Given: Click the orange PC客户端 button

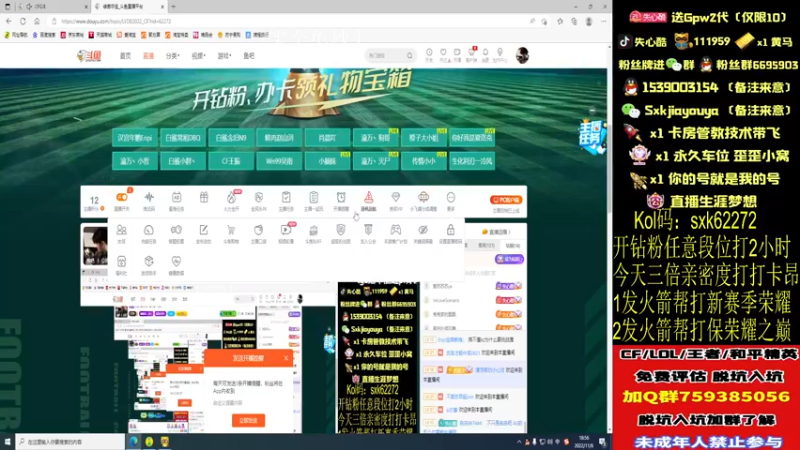Looking at the screenshot, I should [x=506, y=200].
